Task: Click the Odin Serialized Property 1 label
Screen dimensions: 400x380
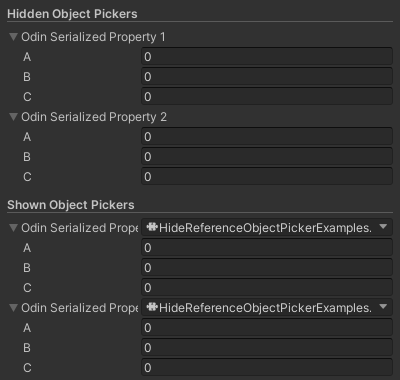Action: click(x=93, y=37)
